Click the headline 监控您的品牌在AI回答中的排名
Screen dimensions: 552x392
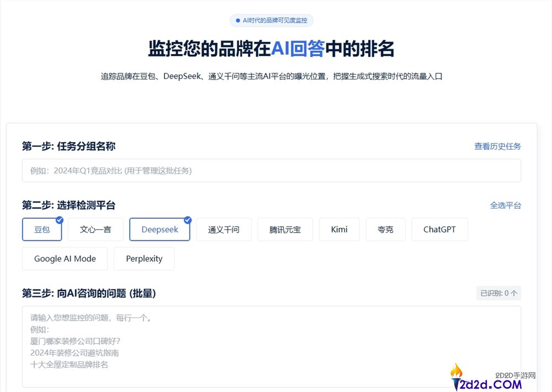click(271, 49)
